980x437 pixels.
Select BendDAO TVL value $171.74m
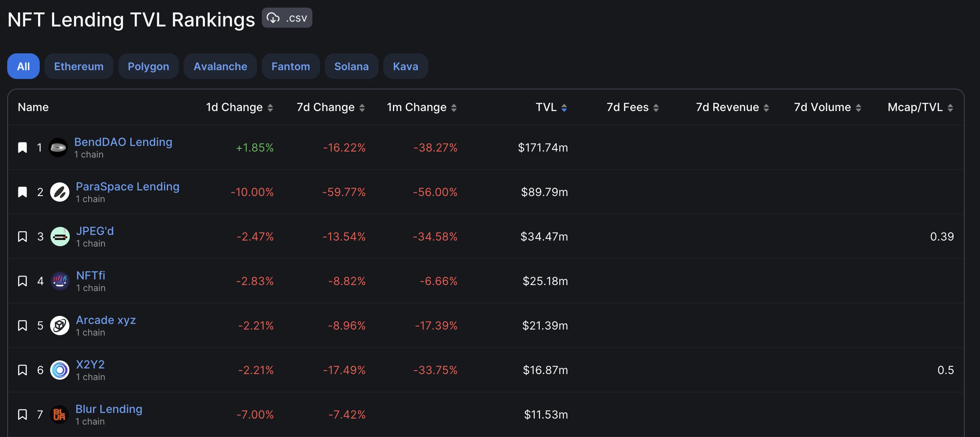[x=543, y=148]
